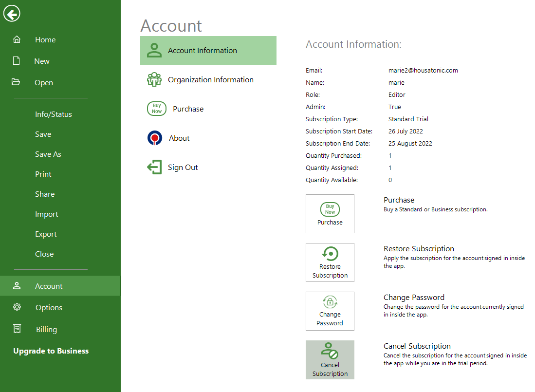
Task: Switch to the About tab
Action: pyautogui.click(x=179, y=138)
